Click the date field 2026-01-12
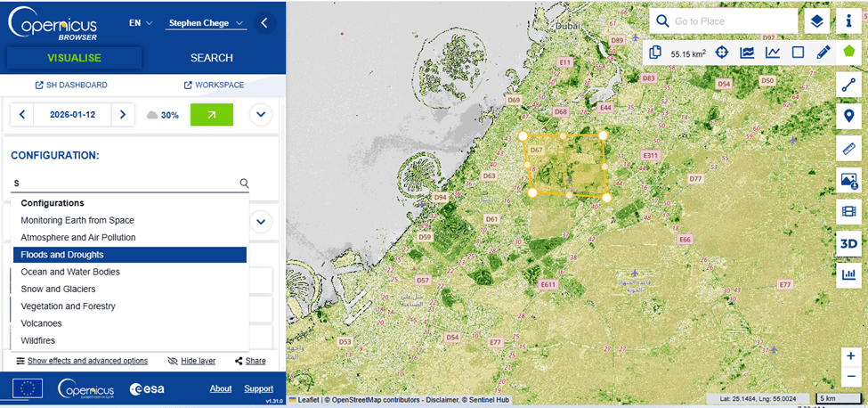Viewport: 868px width, 408px height. click(72, 115)
